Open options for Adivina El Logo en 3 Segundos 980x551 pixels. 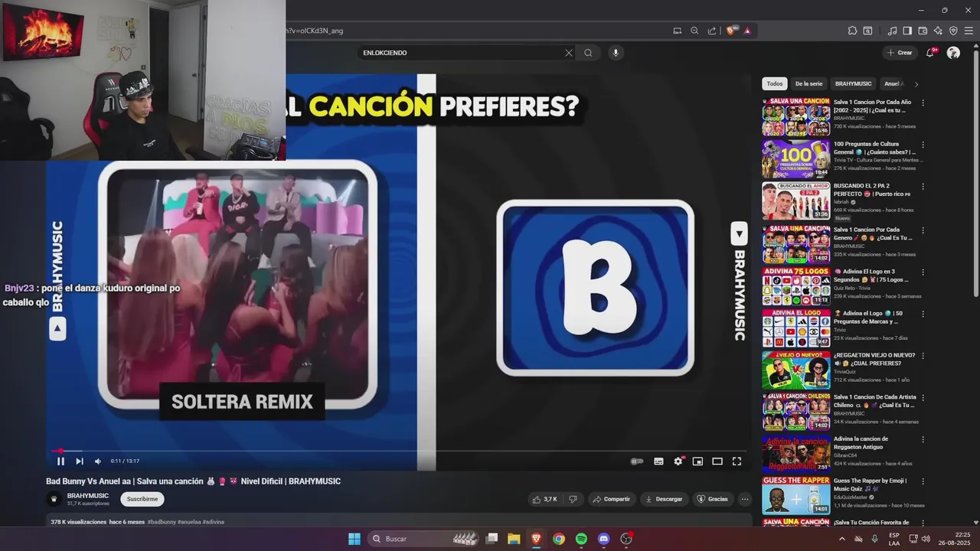tap(923, 272)
